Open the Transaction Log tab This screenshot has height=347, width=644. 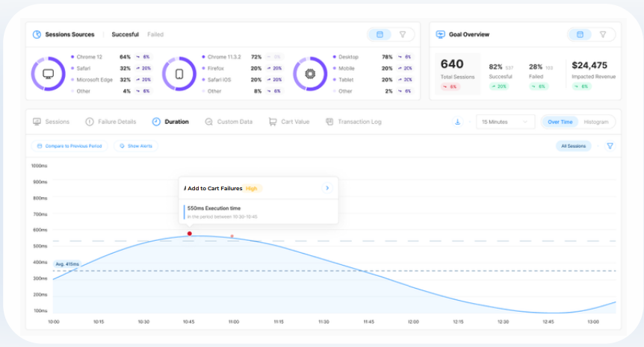tap(353, 122)
